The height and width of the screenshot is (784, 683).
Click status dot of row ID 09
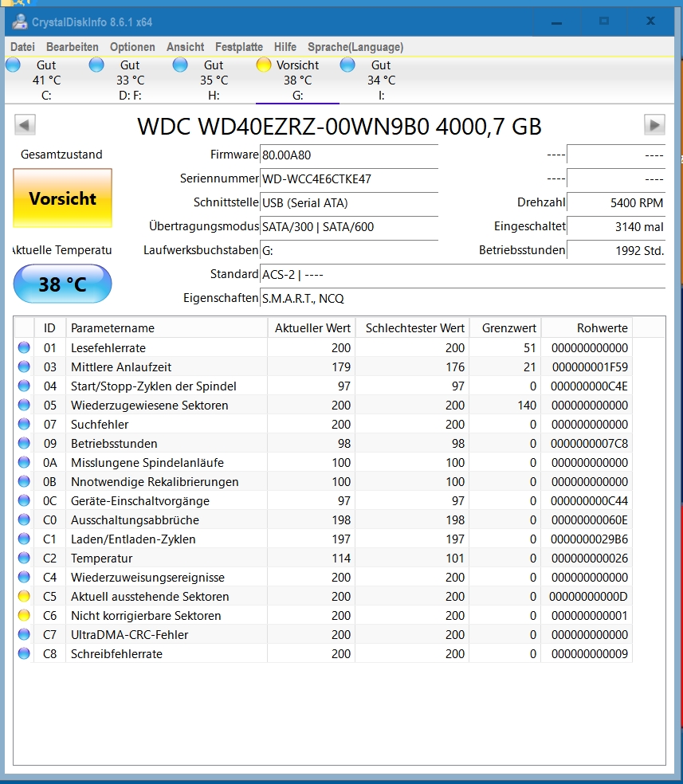[x=23, y=443]
